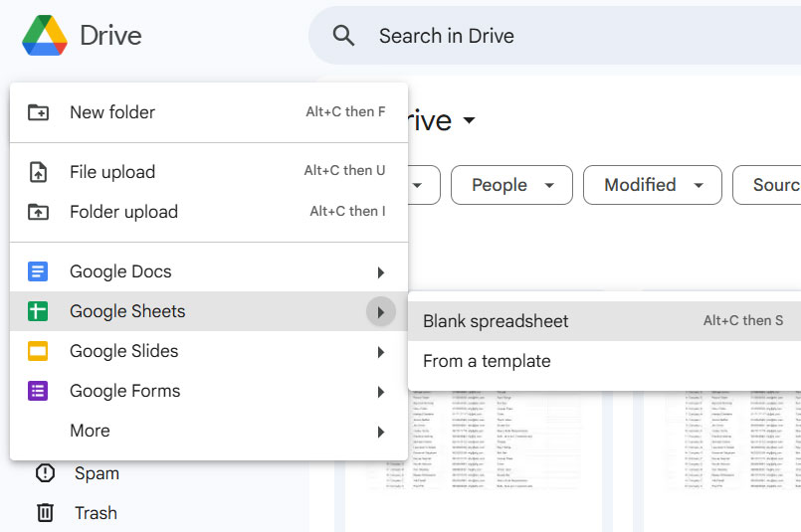Expand the Google Slides submenu arrow
This screenshot has width=801, height=532.
click(380, 352)
